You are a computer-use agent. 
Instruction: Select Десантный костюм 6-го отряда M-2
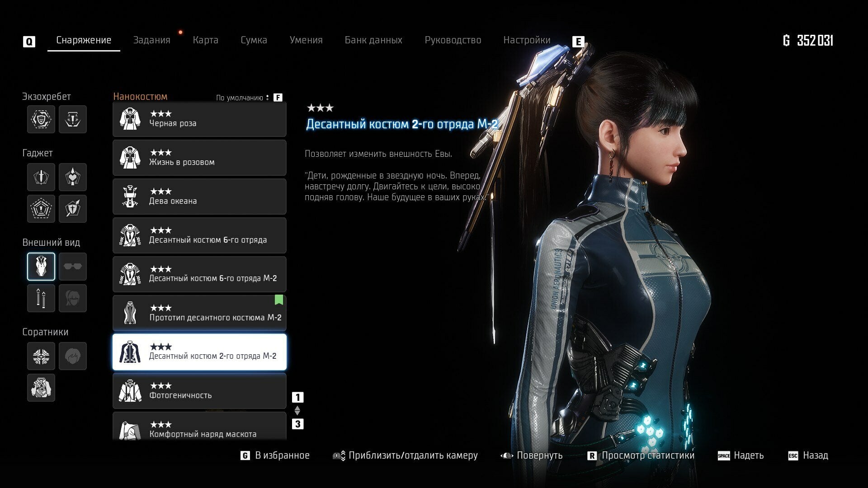[x=199, y=274]
